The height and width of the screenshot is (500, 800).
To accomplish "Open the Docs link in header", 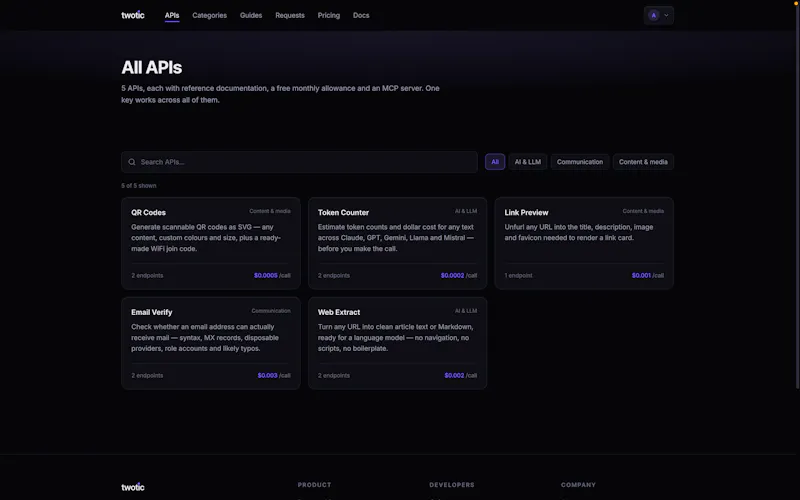I will coord(361,15).
